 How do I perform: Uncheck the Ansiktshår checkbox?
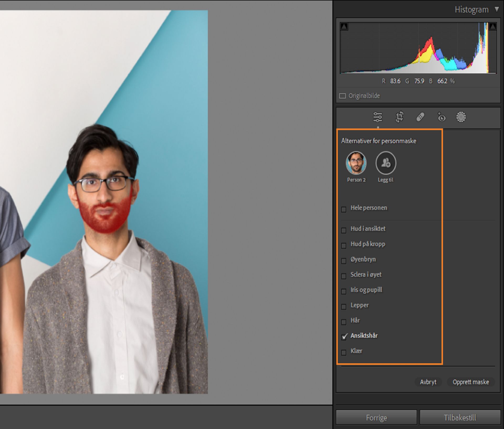click(344, 337)
